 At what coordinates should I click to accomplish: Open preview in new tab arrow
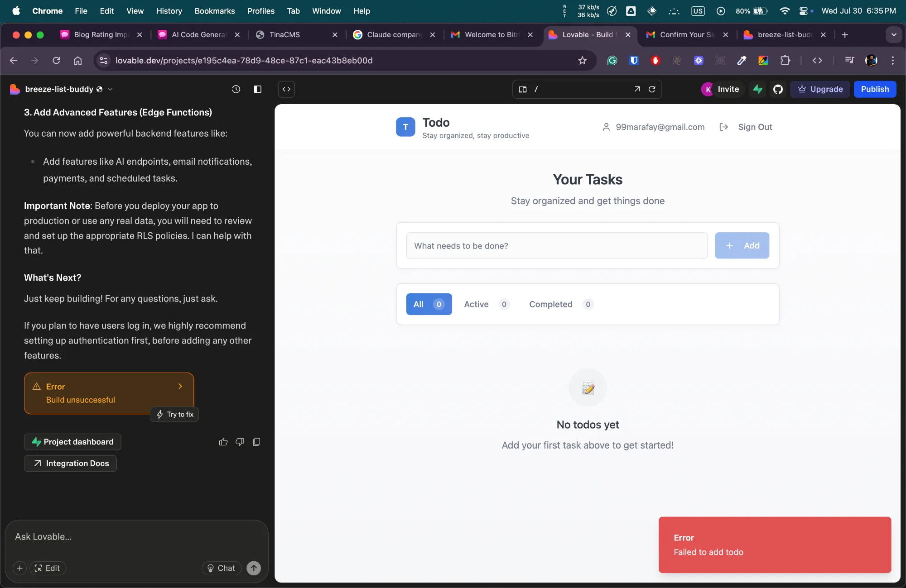[637, 89]
